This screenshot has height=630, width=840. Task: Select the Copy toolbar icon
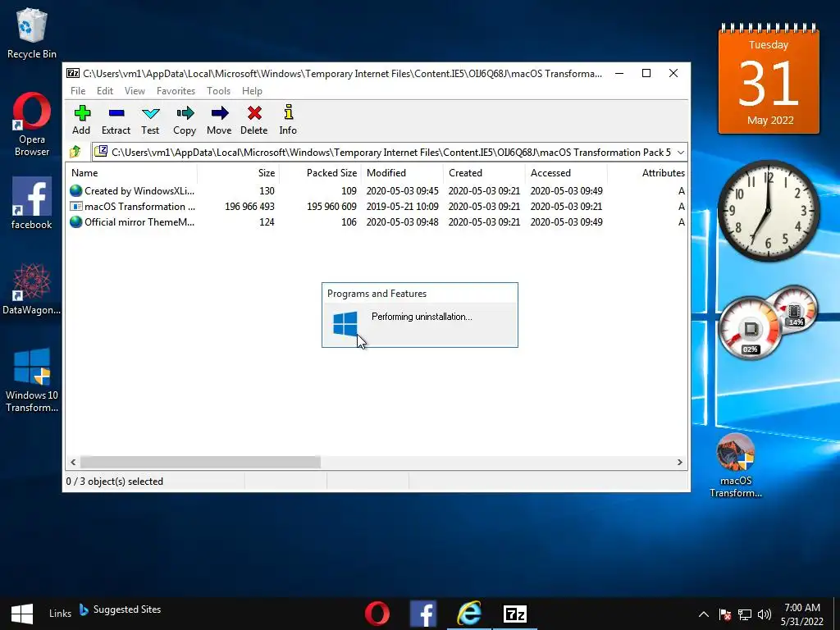(185, 120)
